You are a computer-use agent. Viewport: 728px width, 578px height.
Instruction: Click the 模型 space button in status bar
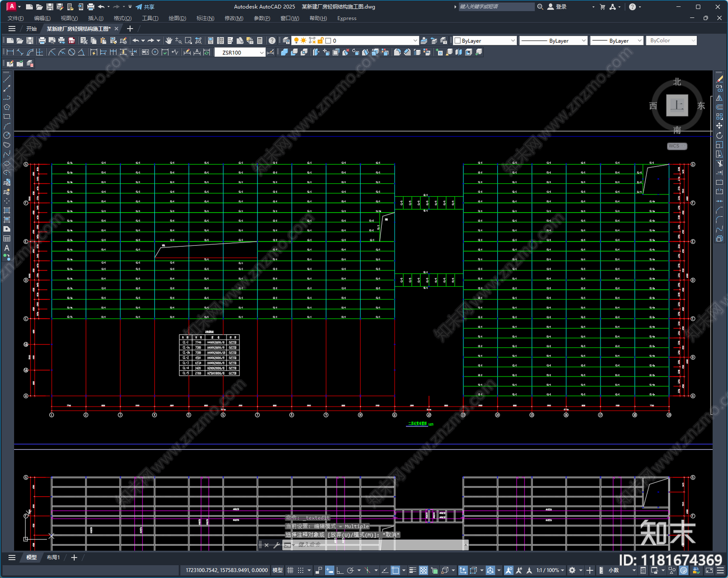(278, 570)
